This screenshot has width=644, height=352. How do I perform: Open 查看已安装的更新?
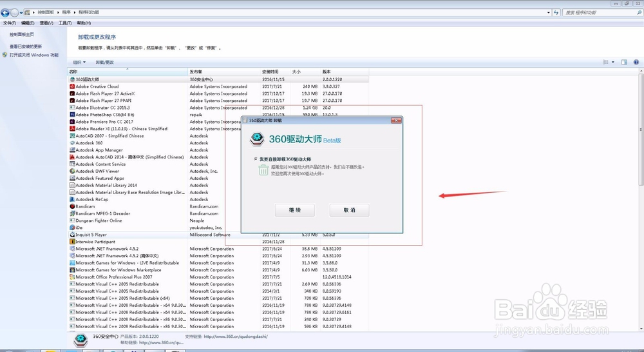pos(26,46)
